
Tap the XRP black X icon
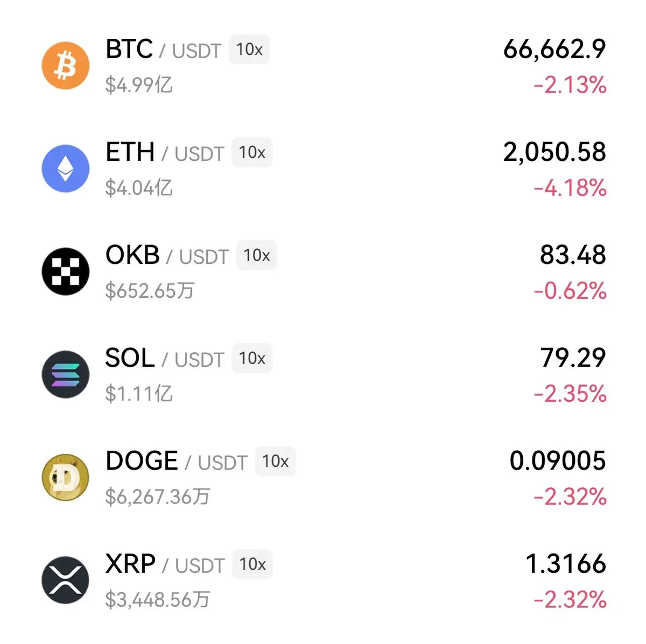point(66,580)
